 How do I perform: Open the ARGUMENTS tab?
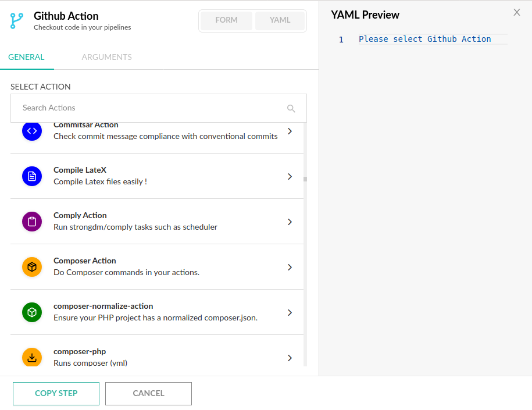click(x=106, y=57)
